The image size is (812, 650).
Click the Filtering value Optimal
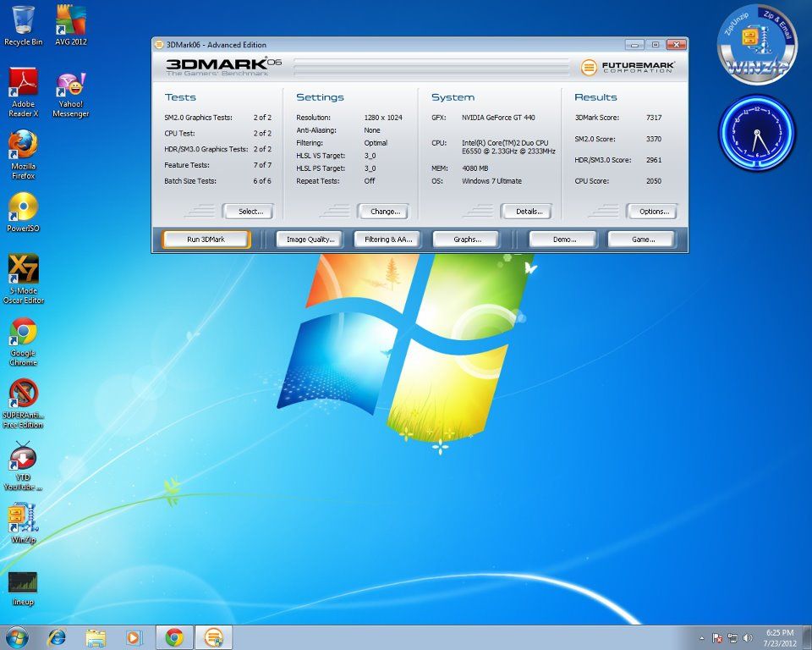pyautogui.click(x=376, y=143)
